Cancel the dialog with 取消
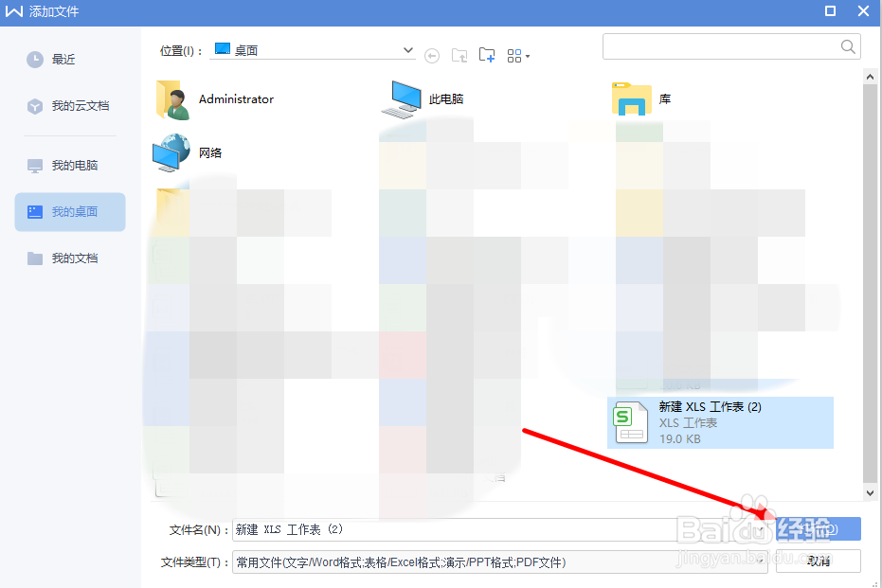This screenshot has width=882, height=588. tap(817, 561)
